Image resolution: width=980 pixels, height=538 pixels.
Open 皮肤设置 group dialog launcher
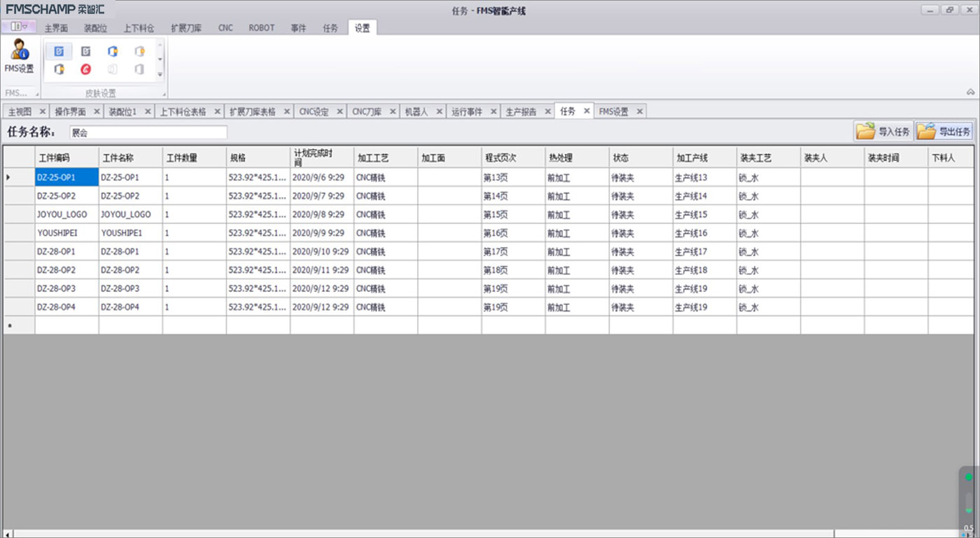point(165,94)
